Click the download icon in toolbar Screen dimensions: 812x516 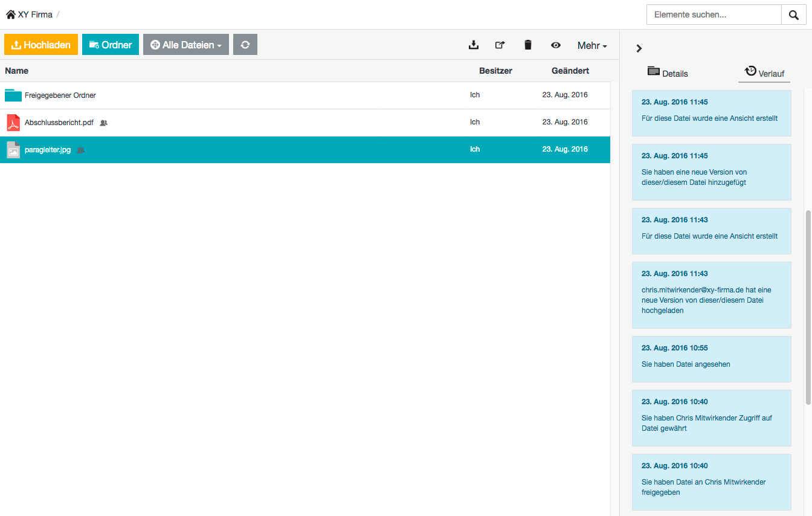click(474, 45)
